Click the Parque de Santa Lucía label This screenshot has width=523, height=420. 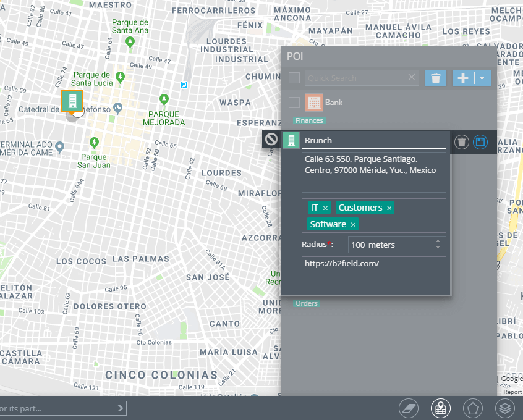point(91,79)
